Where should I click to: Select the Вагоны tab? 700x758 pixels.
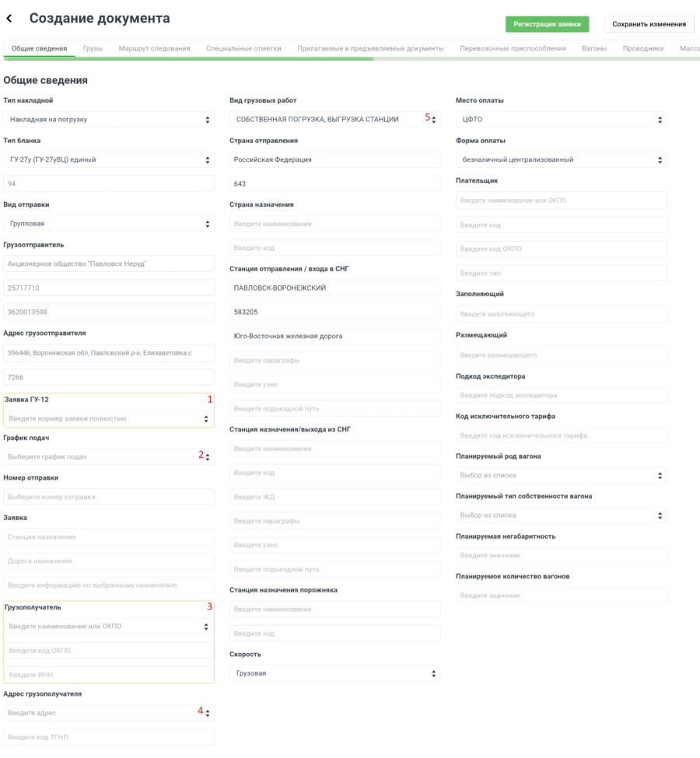[594, 49]
